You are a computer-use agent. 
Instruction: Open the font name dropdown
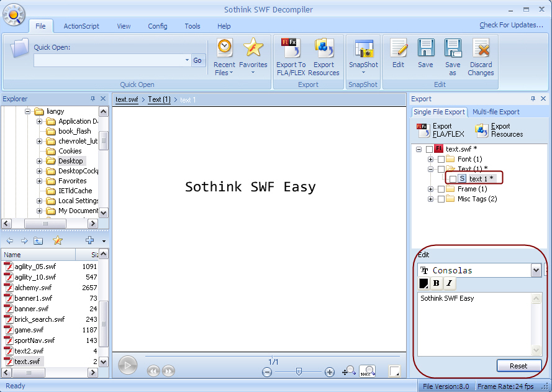[x=536, y=270]
